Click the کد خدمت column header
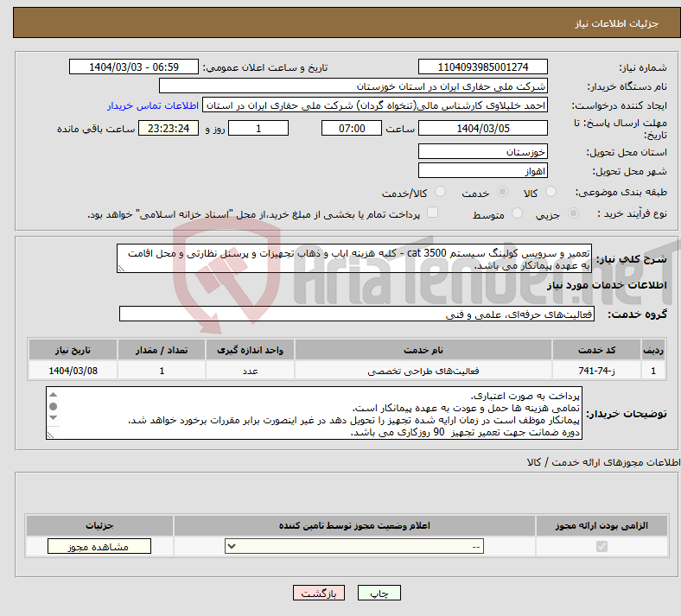 [597, 350]
